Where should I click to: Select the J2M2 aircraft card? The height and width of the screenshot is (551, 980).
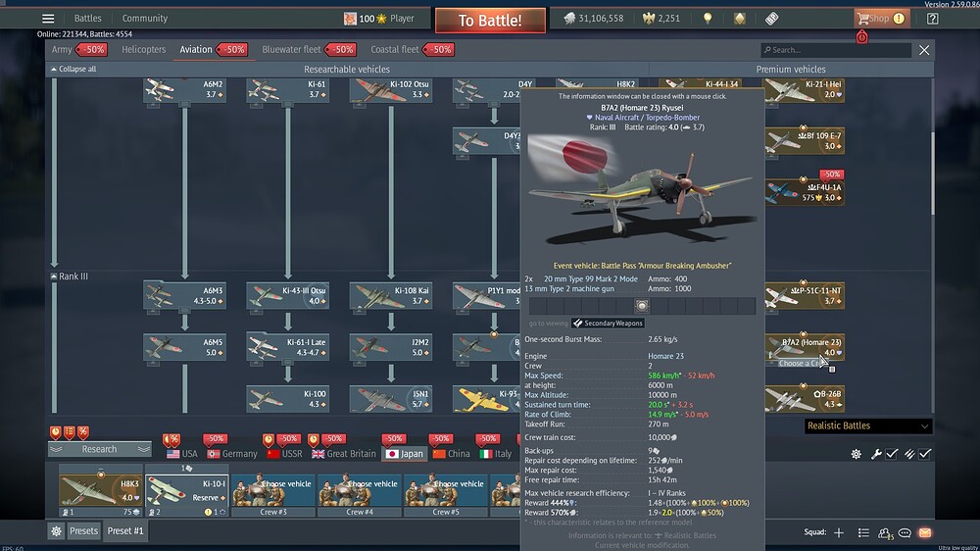click(x=391, y=347)
